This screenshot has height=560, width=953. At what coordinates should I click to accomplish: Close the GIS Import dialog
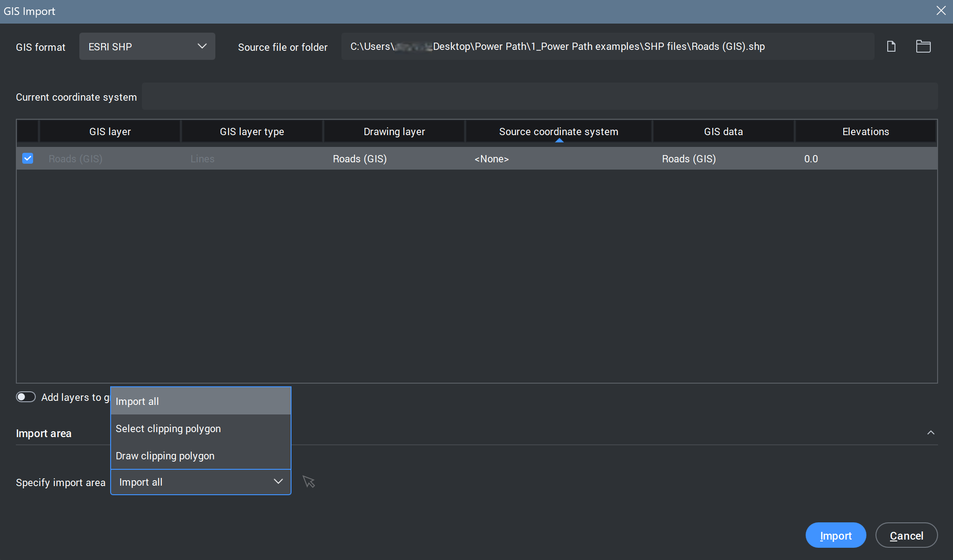[x=941, y=11]
